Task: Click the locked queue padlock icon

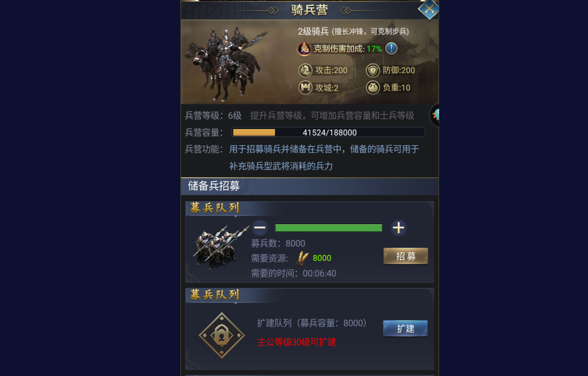Action: 222,335
